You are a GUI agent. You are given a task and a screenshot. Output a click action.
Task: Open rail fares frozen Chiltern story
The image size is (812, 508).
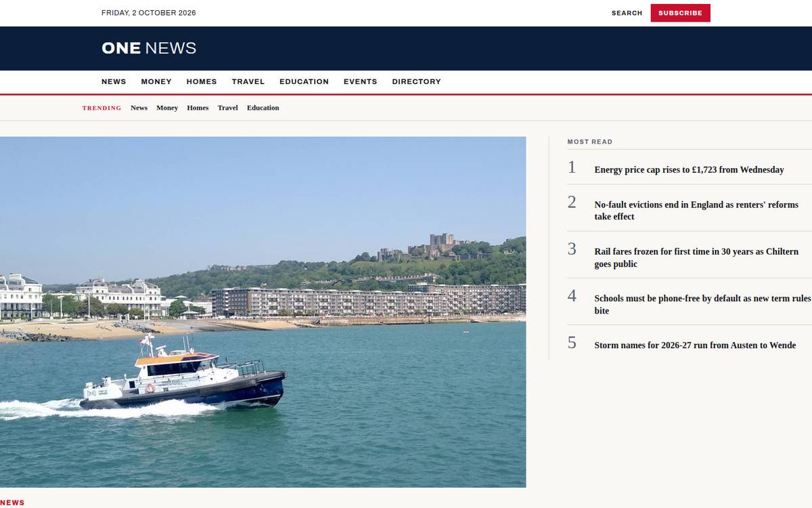[696, 257]
